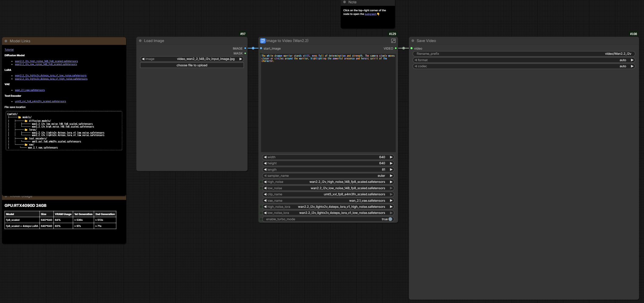Decrease length value with left arrow
The width and height of the screenshot is (644, 303).
pyautogui.click(x=265, y=170)
